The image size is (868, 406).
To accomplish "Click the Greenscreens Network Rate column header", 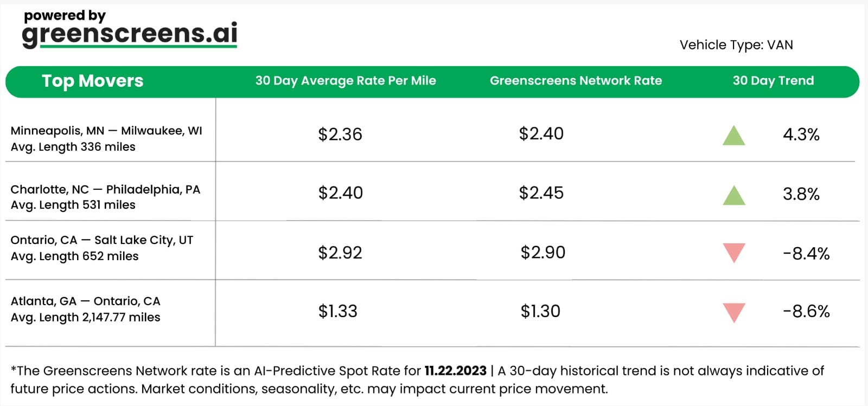I will [576, 81].
